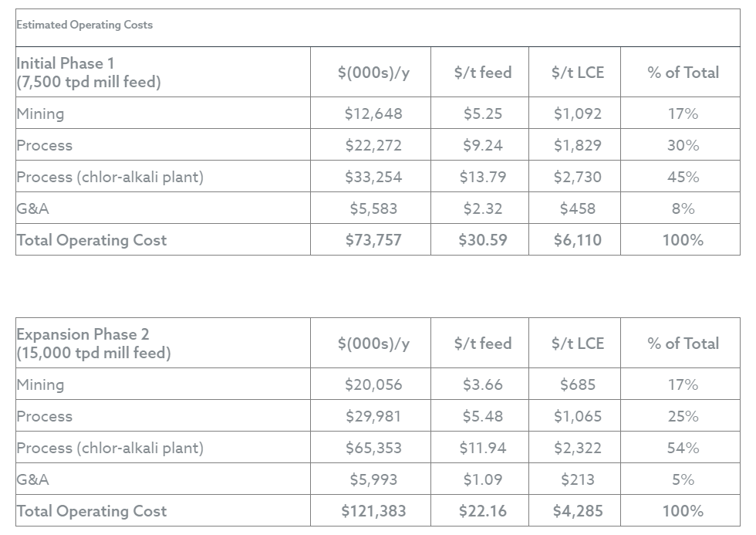Viewport: 756px width, 535px height.
Task: Click the $12,648 mining cost cell
Action: [x=373, y=113]
